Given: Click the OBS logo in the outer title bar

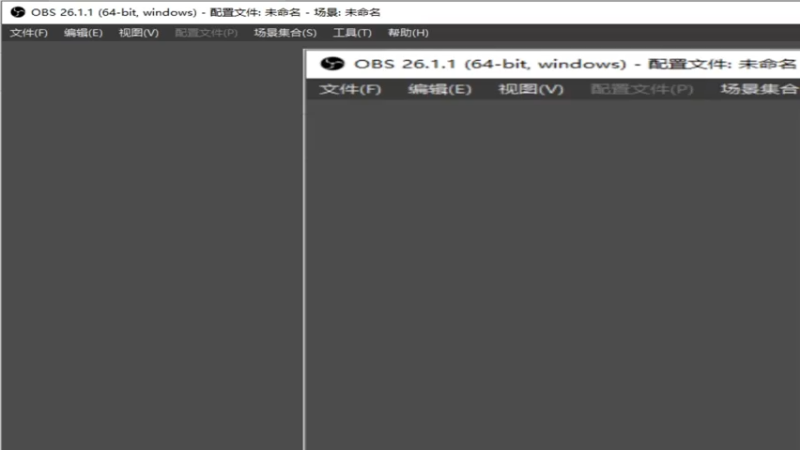Looking at the screenshot, I should (x=18, y=12).
